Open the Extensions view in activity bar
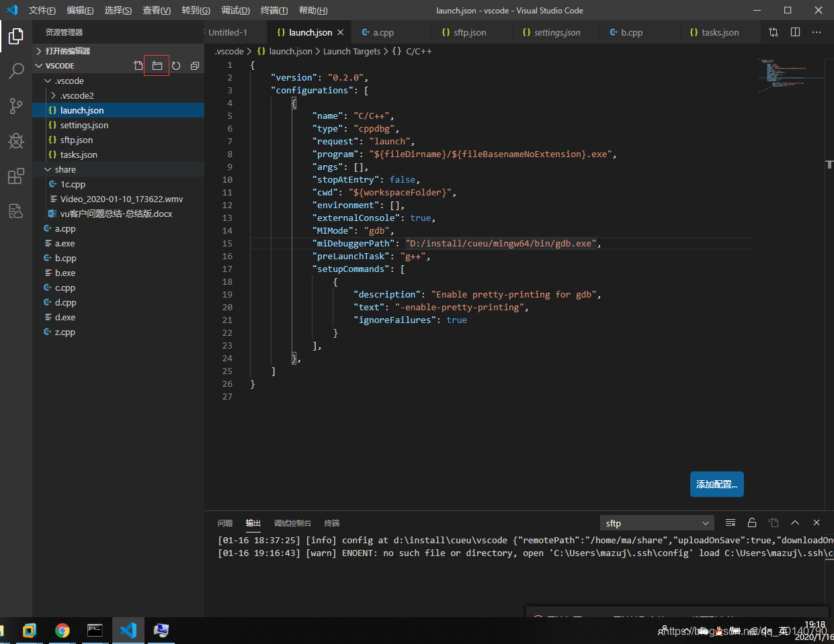Image resolution: width=834 pixels, height=644 pixels. coord(16,177)
